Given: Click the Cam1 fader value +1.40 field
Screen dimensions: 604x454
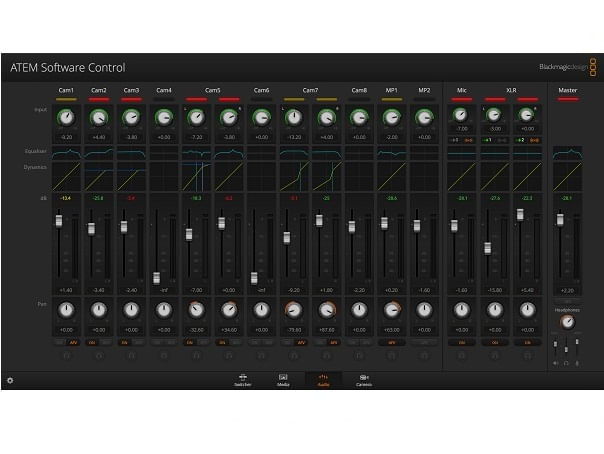Looking at the screenshot, I should pos(66,290).
